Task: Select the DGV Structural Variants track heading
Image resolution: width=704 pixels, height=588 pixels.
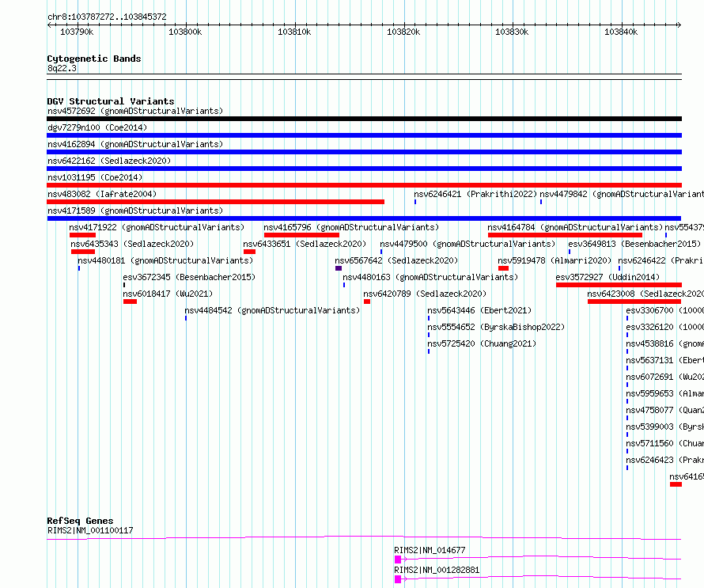Action: tap(111, 101)
